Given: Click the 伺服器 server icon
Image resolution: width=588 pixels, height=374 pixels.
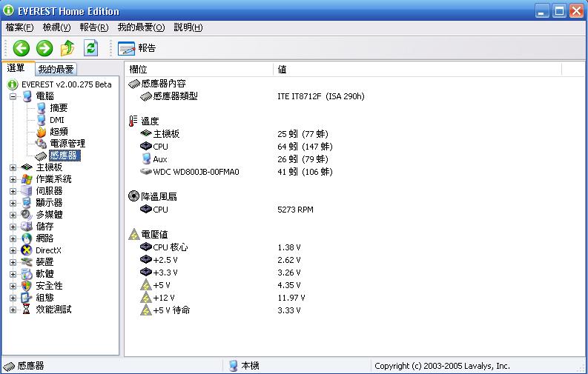Looking at the screenshot, I should click(x=27, y=191).
